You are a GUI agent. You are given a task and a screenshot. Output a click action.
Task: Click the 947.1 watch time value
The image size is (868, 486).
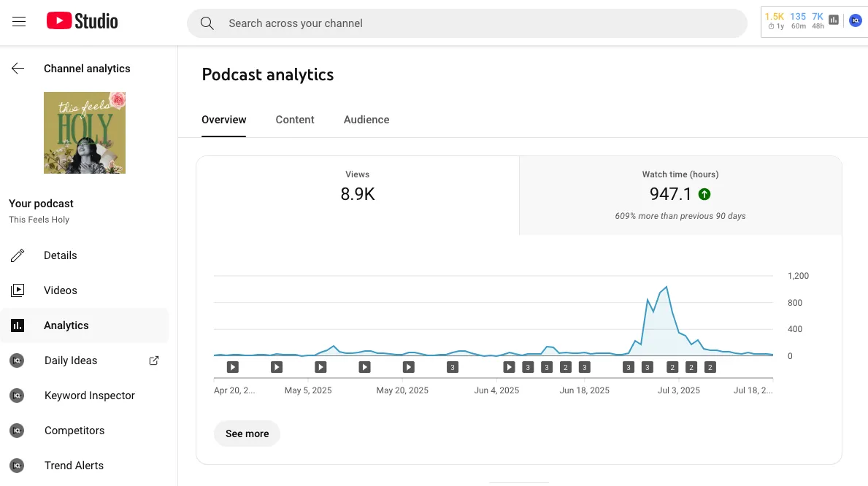(670, 194)
